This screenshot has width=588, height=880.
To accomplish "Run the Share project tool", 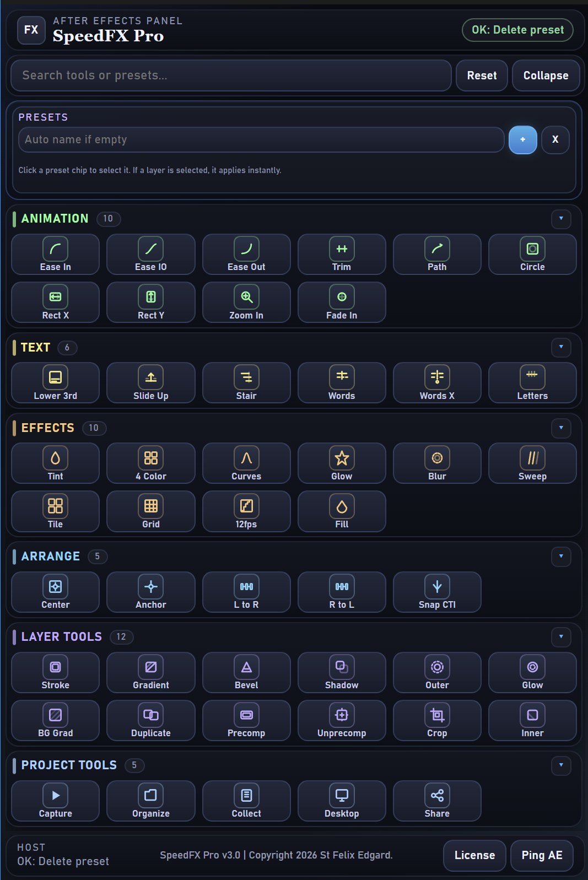I will tap(437, 801).
